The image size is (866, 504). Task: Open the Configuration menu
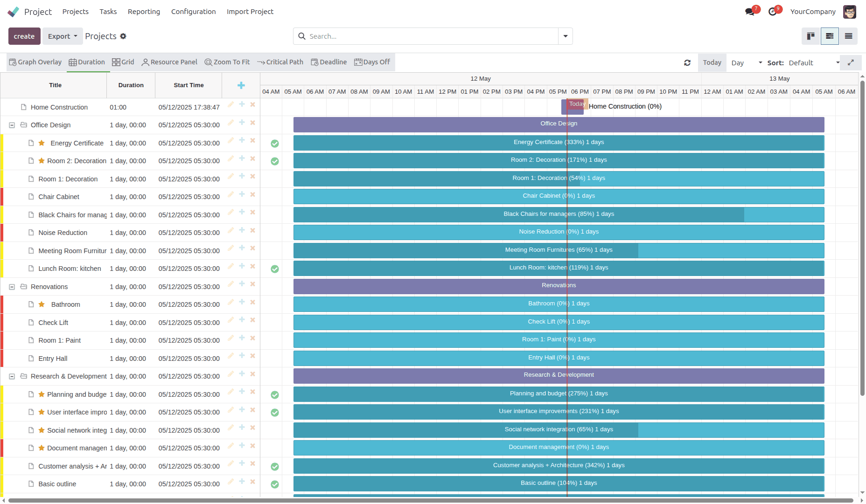[x=193, y=12]
